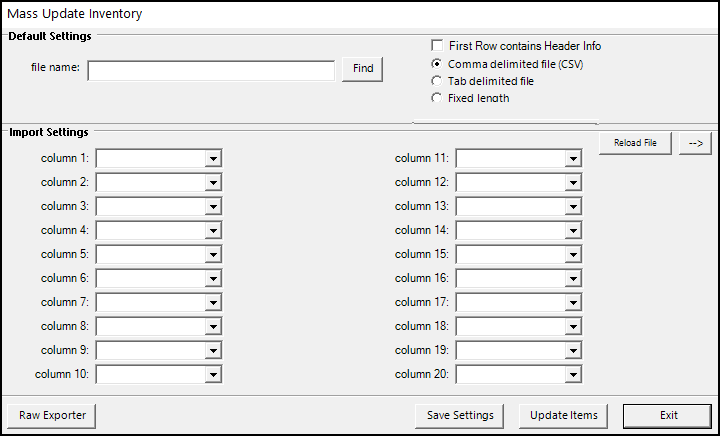Open the column 14 dropdown
720x436 pixels.
click(x=572, y=230)
